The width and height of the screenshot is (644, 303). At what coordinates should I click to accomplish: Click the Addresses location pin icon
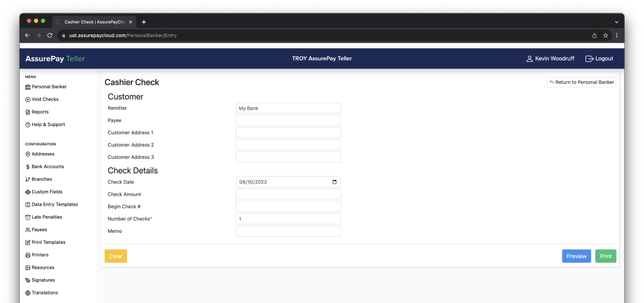pyautogui.click(x=28, y=154)
